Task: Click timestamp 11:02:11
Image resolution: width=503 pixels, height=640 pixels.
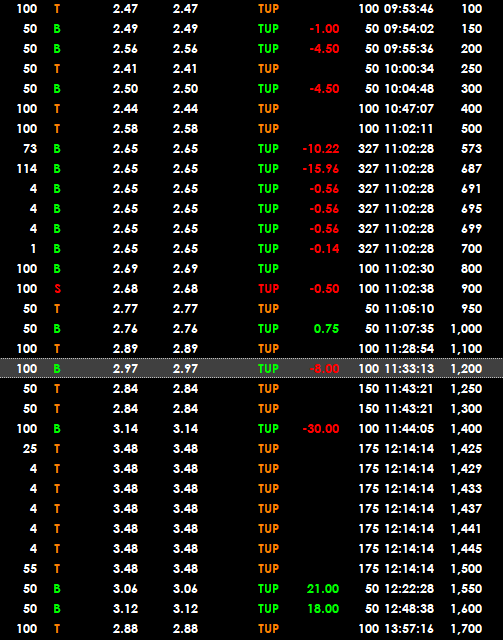Action: pyautogui.click(x=409, y=129)
